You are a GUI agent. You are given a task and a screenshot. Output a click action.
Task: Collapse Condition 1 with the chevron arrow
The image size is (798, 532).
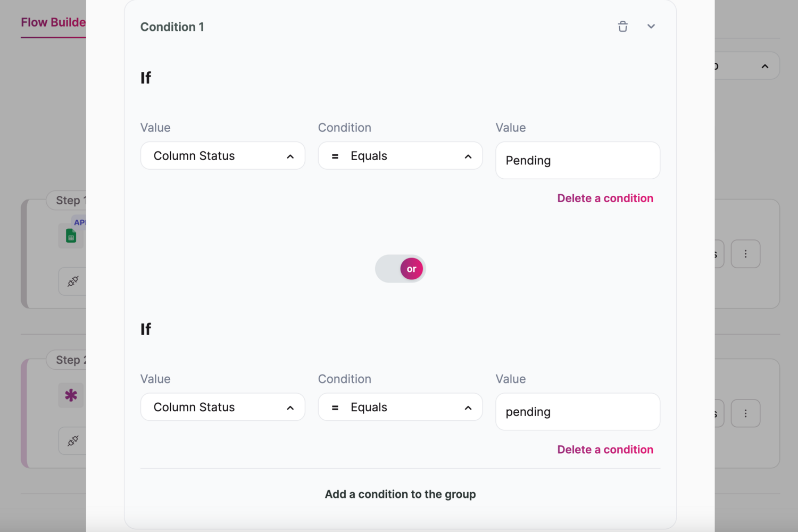click(x=651, y=27)
